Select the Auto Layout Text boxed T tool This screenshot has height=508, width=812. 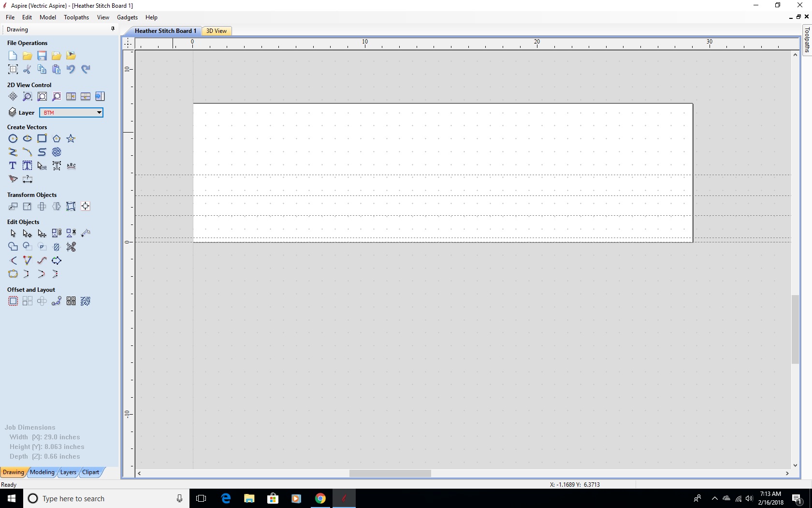click(28, 166)
